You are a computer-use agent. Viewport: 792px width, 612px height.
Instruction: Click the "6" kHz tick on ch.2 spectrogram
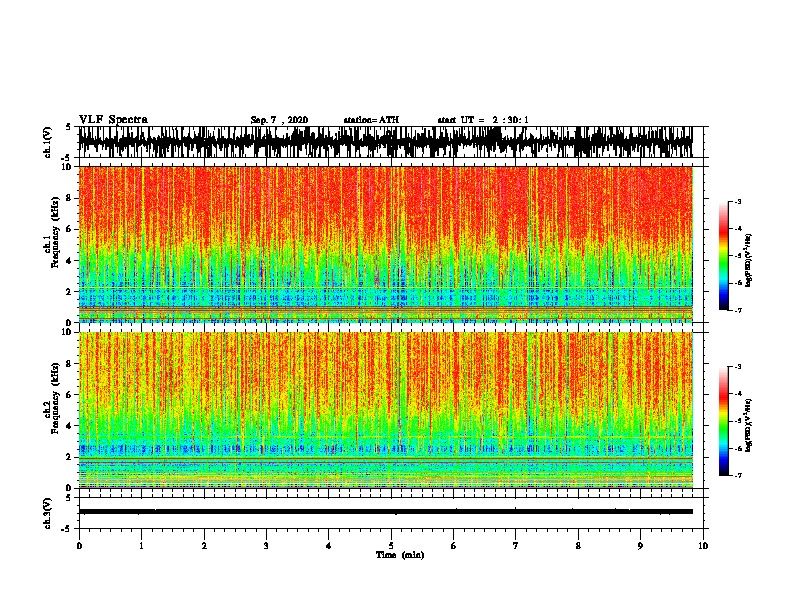[70, 394]
